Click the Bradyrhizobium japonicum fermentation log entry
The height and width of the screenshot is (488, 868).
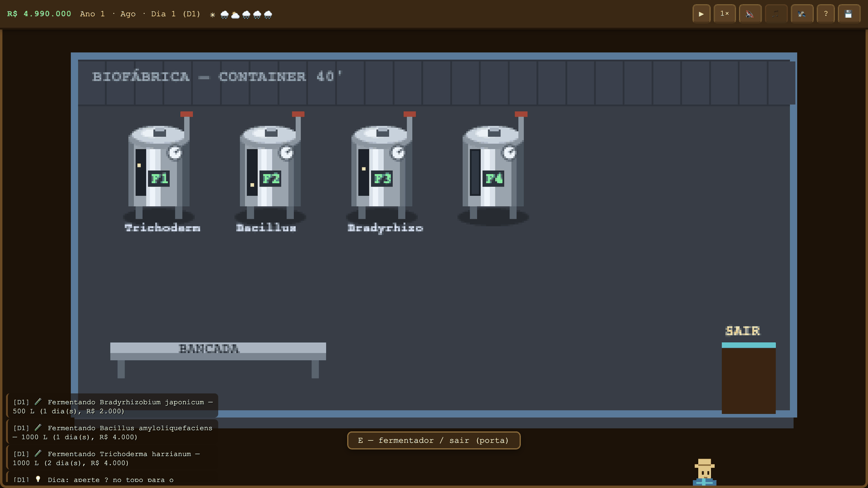click(112, 406)
